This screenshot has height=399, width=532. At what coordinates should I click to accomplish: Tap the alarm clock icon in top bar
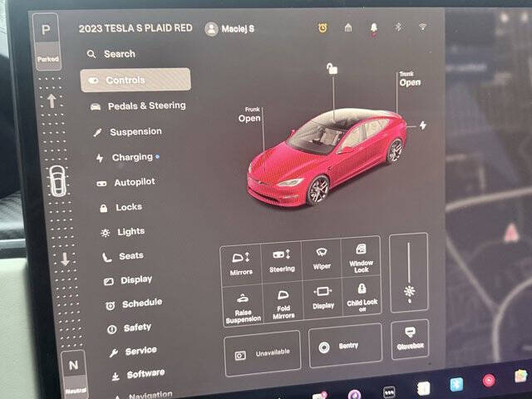tap(323, 27)
